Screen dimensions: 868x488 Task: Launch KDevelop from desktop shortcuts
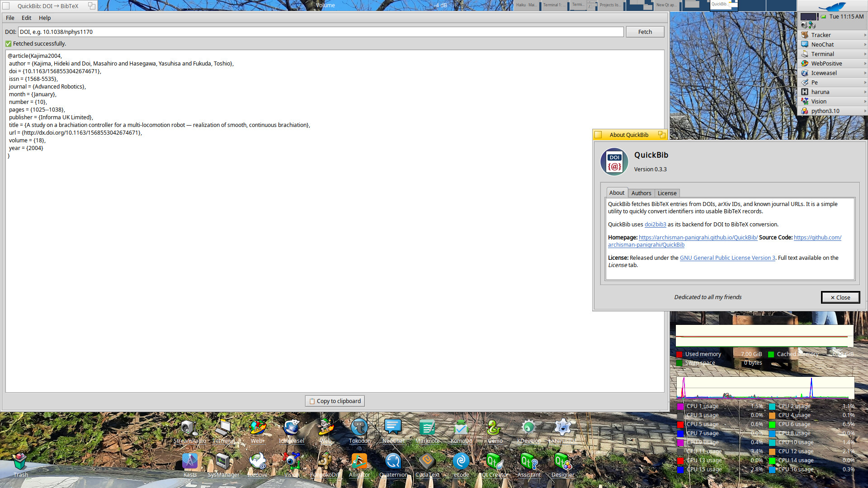[528, 427]
